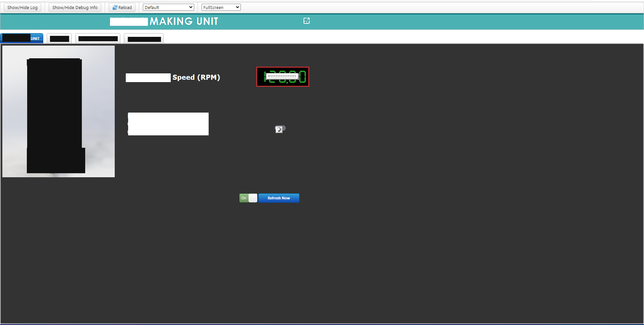
Task: Click the Refresh Now button
Action: pyautogui.click(x=278, y=198)
